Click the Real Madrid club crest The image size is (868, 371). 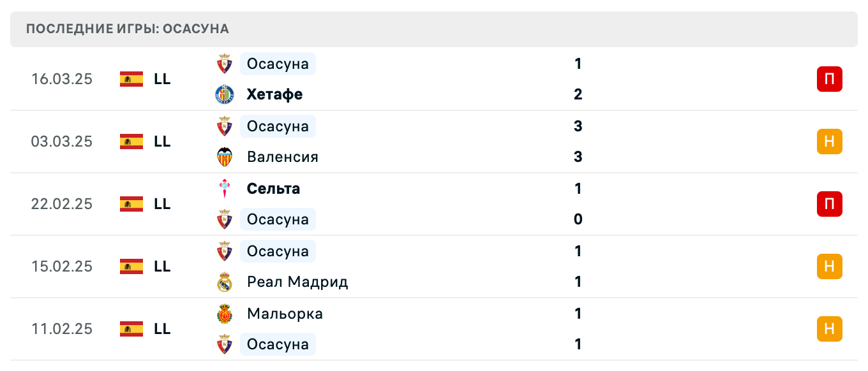tap(224, 282)
